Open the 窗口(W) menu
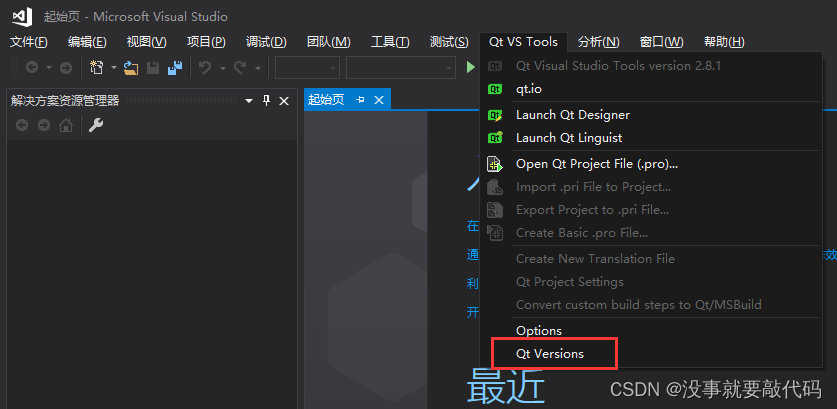 (x=661, y=42)
